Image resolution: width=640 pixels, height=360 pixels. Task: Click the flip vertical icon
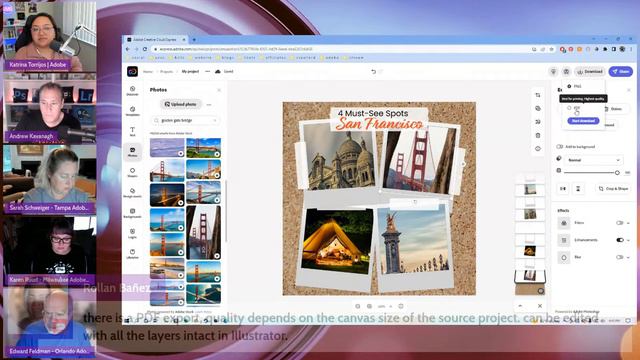[578, 189]
